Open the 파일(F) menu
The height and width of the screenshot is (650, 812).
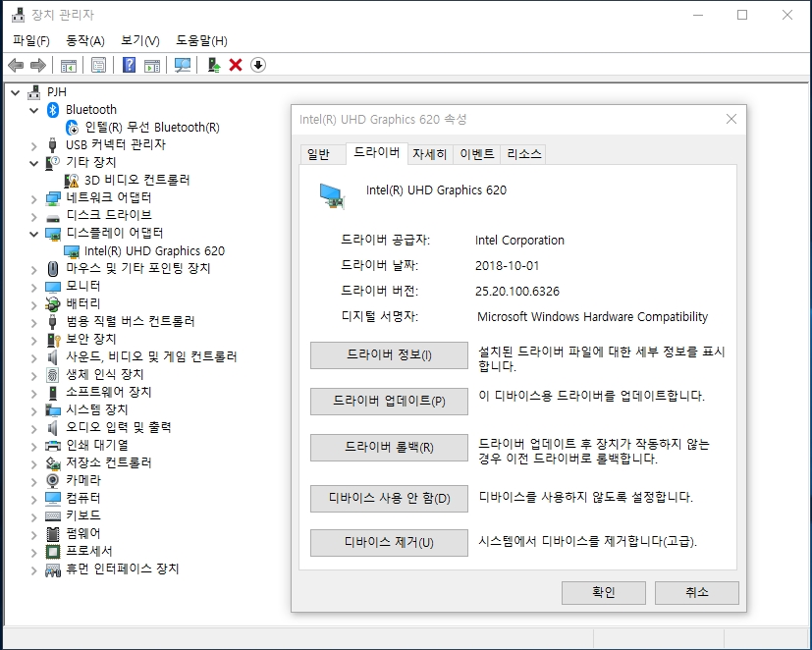click(31, 40)
